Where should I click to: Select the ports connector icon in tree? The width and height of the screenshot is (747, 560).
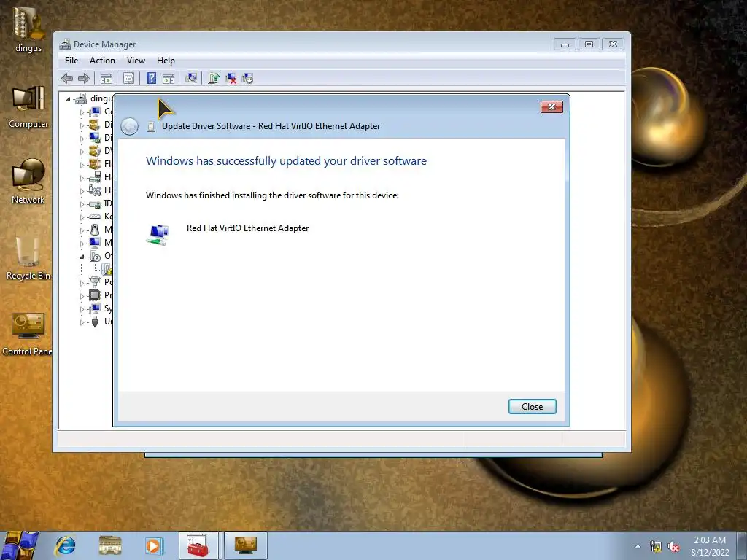95,282
